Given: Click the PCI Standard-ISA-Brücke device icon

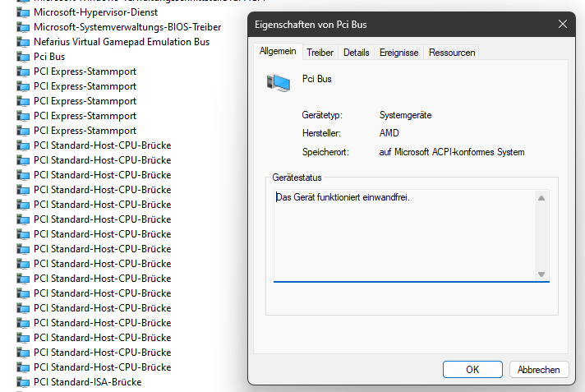Looking at the screenshot, I should pyautogui.click(x=24, y=382).
